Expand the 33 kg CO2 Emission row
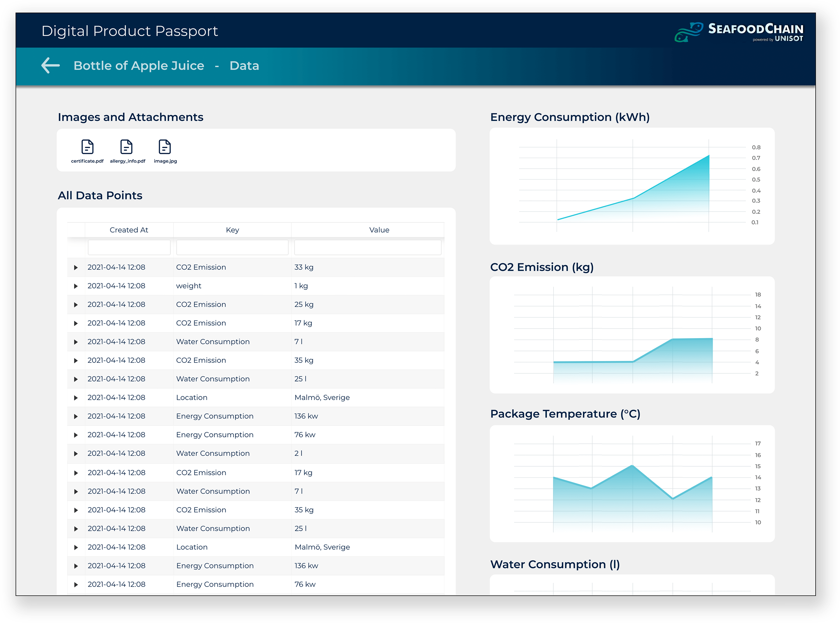This screenshot has width=840, height=623. 76,267
